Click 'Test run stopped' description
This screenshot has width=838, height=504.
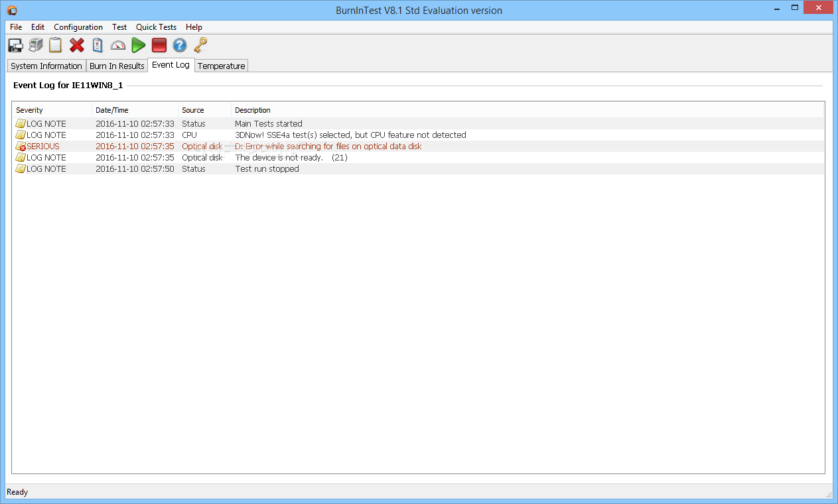click(x=267, y=169)
